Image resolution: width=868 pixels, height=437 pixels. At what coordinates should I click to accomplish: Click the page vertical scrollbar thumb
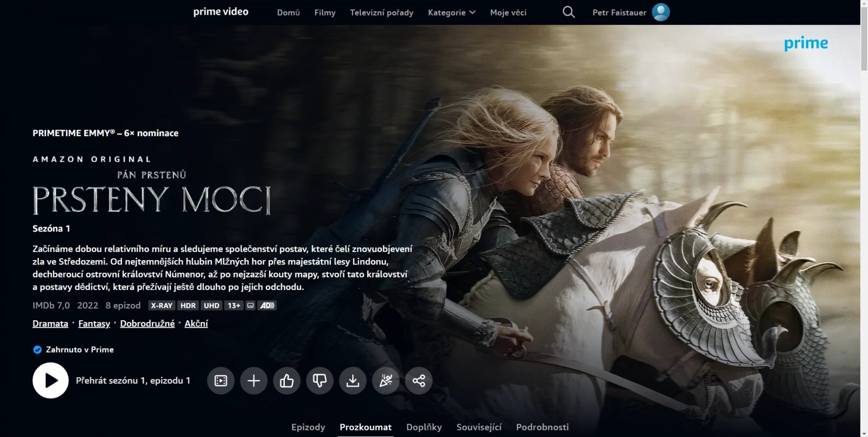pyautogui.click(x=864, y=39)
